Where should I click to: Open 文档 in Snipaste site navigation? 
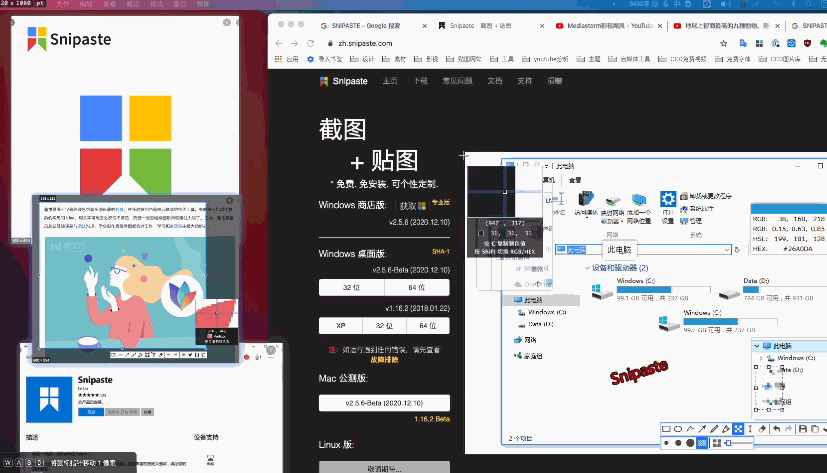[495, 81]
